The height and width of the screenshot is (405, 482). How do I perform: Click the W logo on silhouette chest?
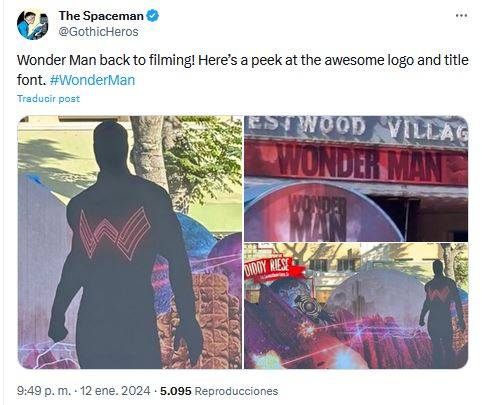coord(114,233)
